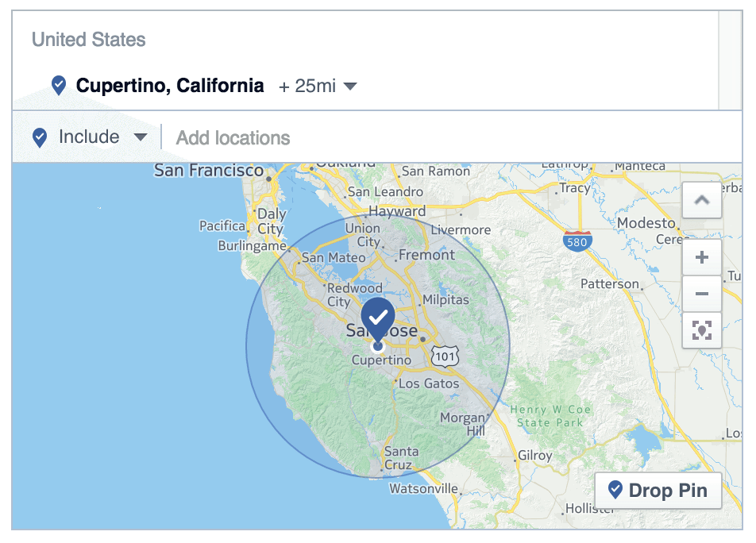Open the + 25mi radius dropdown
The width and height of the screenshot is (756, 543).
318,86
